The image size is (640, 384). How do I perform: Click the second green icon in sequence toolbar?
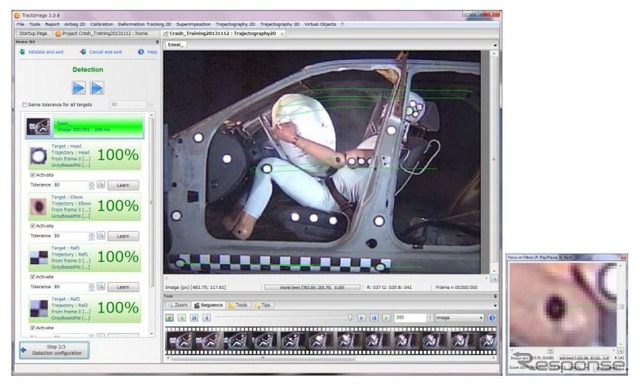(x=182, y=317)
